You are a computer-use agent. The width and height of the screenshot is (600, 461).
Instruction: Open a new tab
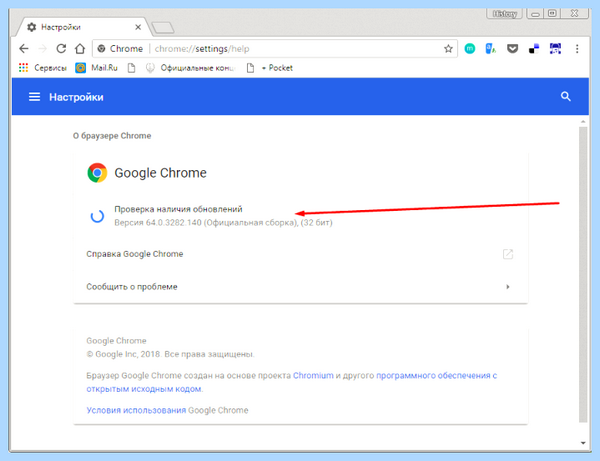tap(163, 28)
